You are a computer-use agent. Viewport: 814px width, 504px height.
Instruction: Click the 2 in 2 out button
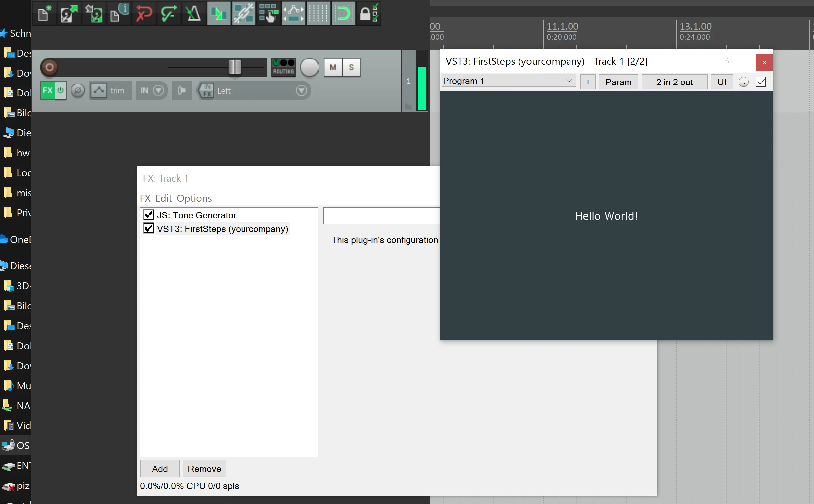click(x=674, y=82)
